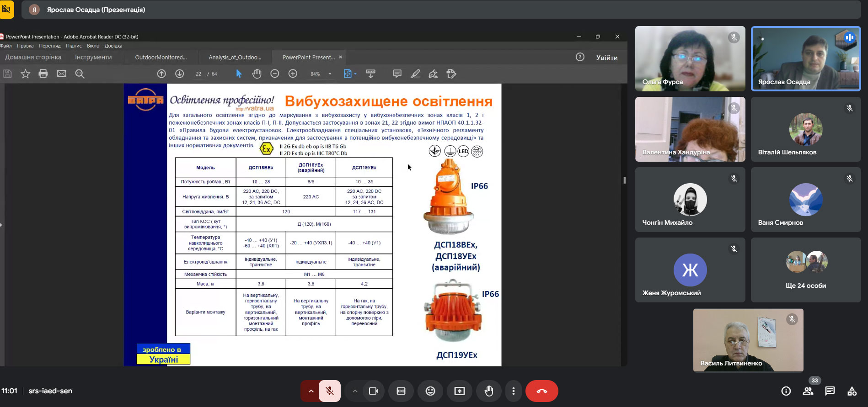868x407 pixels.
Task: Switch to Analysis_of_Outdoo document tab
Action: coord(235,57)
